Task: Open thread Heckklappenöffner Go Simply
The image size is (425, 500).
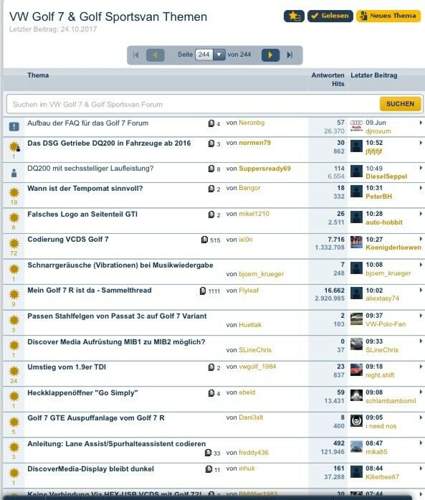Action: 83,393
